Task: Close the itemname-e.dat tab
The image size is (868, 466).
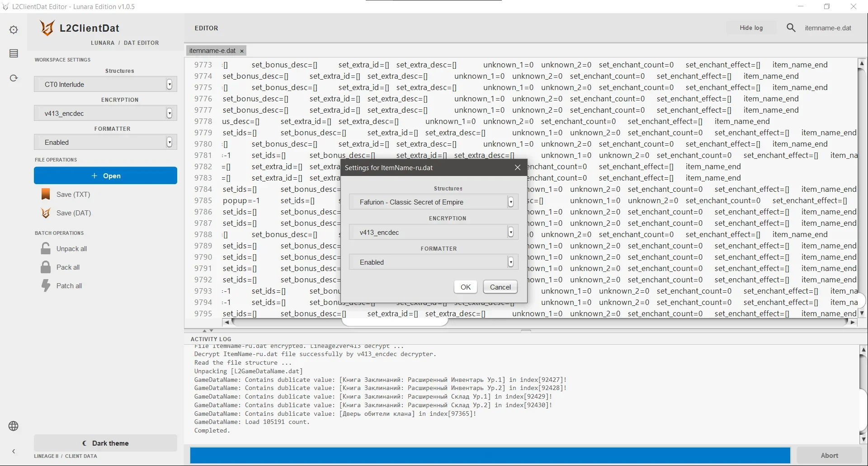Action: tap(242, 51)
